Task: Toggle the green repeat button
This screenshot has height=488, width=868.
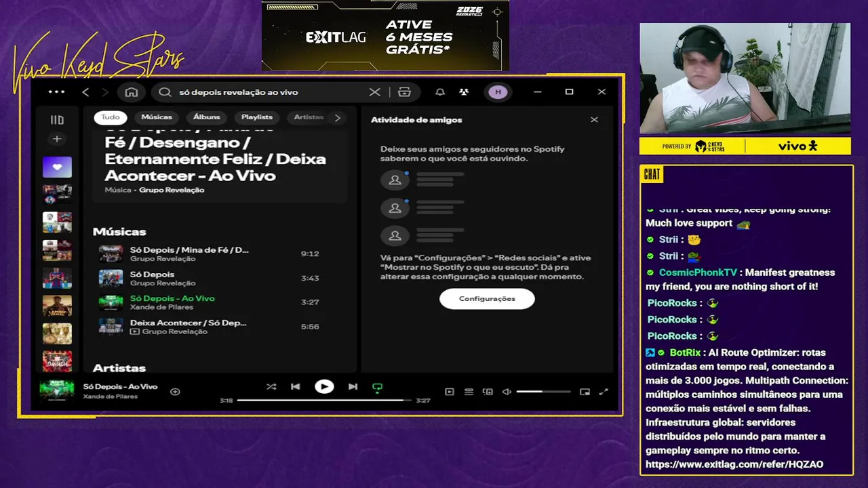Action: (x=377, y=388)
